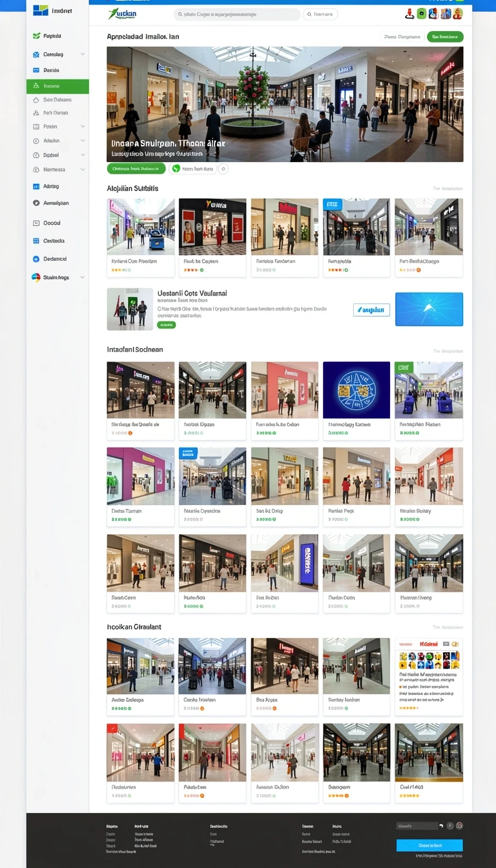Click the blue calendar icon beside Adioing
Image resolution: width=496 pixels, height=868 pixels.
click(36, 186)
